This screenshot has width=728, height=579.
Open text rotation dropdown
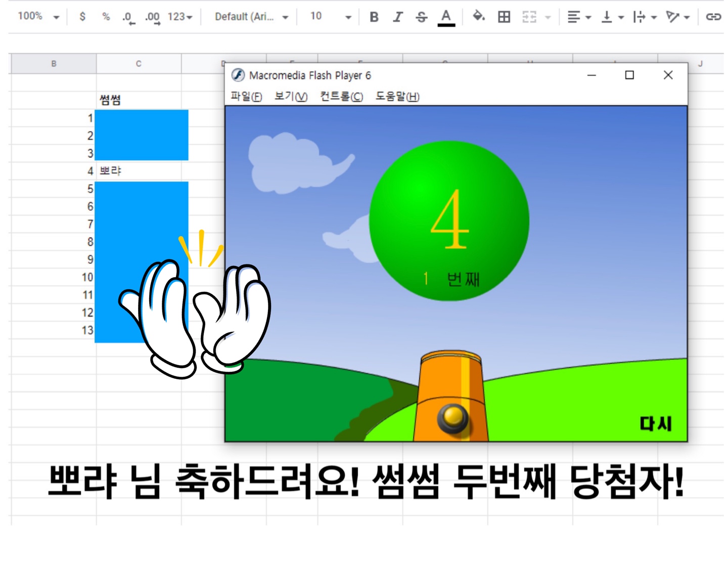pos(678,17)
